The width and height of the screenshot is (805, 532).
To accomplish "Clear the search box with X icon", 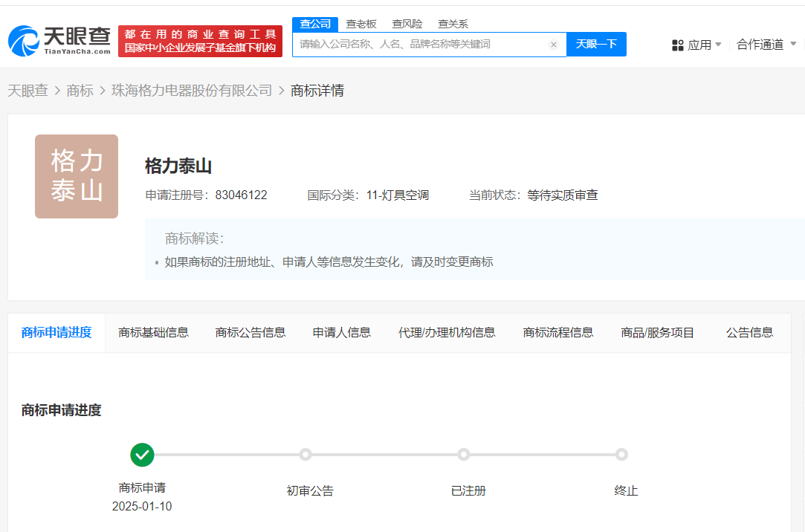I will point(554,45).
